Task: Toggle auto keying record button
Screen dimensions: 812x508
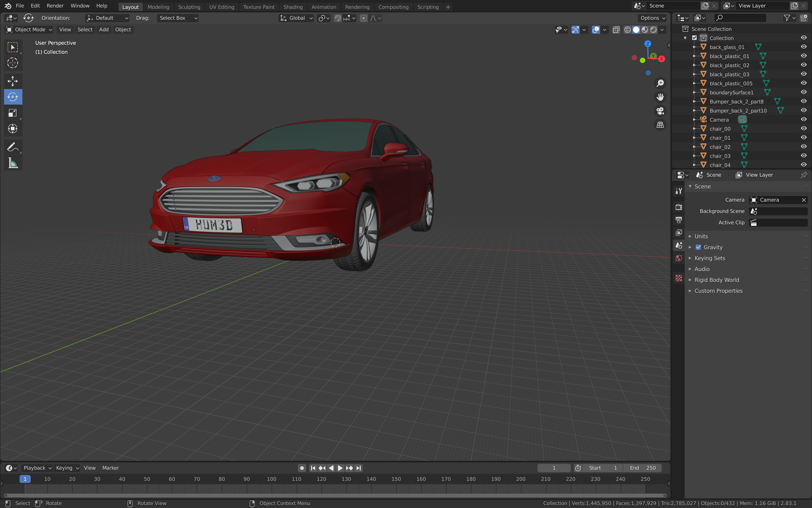Action: coord(302,468)
